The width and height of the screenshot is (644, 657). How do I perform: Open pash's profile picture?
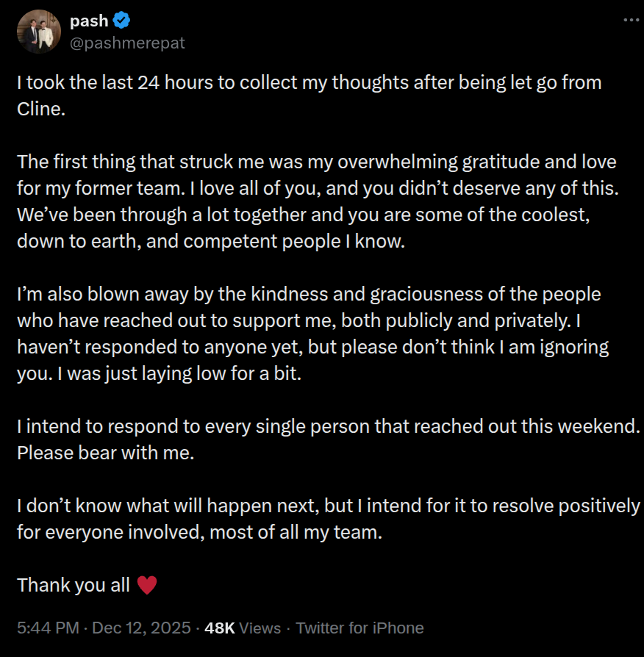click(39, 32)
